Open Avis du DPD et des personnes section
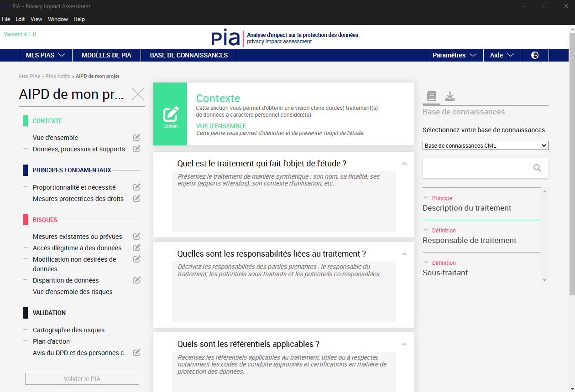Screen dimensions: 575x392 tap(80, 353)
